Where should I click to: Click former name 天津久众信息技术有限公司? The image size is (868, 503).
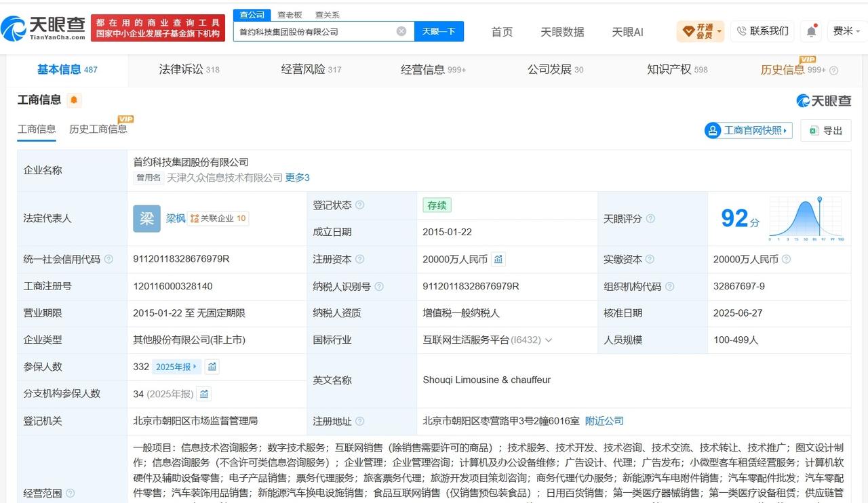click(x=224, y=178)
